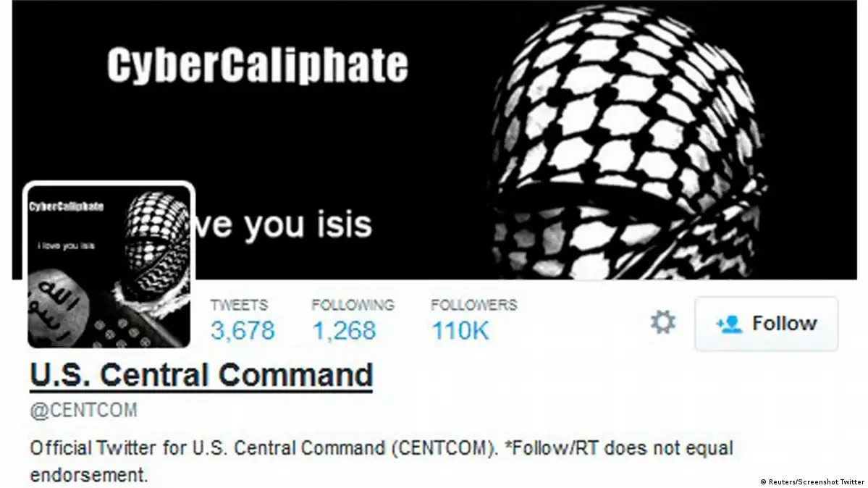
Task: Click the add-person icon on Follow
Action: coord(729,324)
